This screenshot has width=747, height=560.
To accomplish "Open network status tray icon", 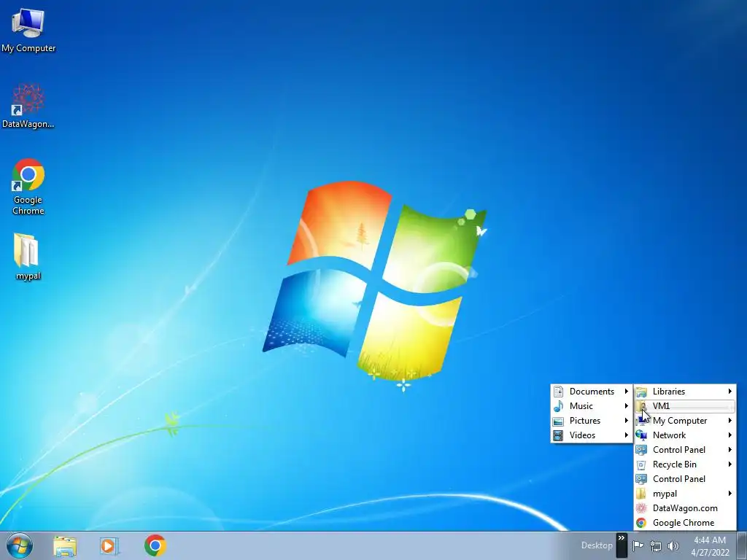I will [656, 546].
